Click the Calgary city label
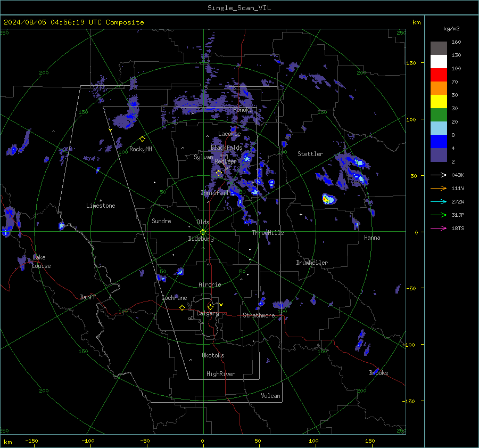The image size is (479, 448). [208, 314]
